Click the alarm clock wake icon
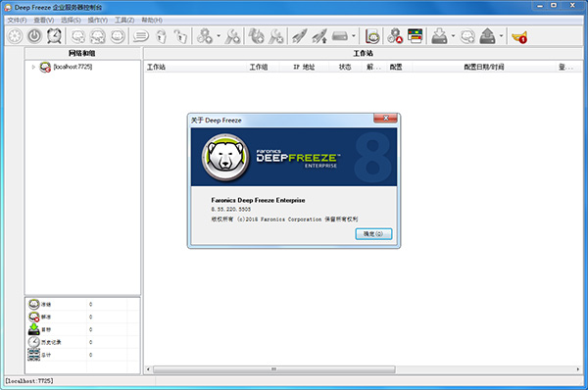Screen dimensions: 588x390 point(54,36)
